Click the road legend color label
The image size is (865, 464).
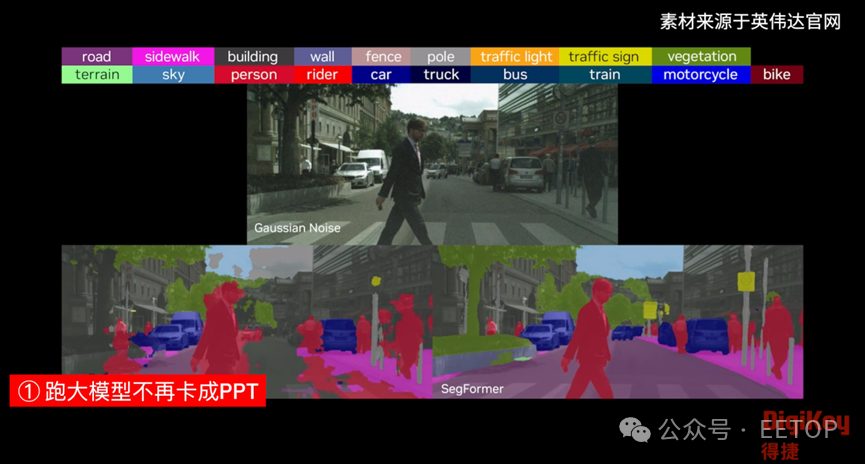[x=97, y=56]
